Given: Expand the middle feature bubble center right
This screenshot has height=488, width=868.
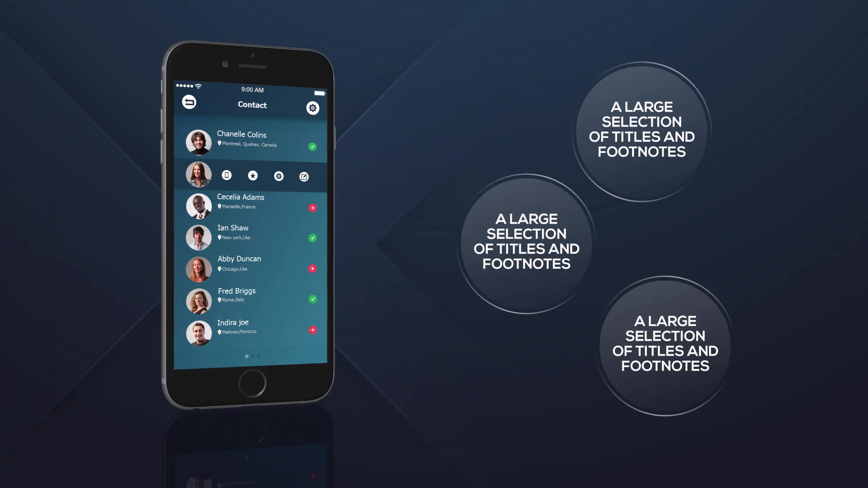Looking at the screenshot, I should pyautogui.click(x=526, y=241).
